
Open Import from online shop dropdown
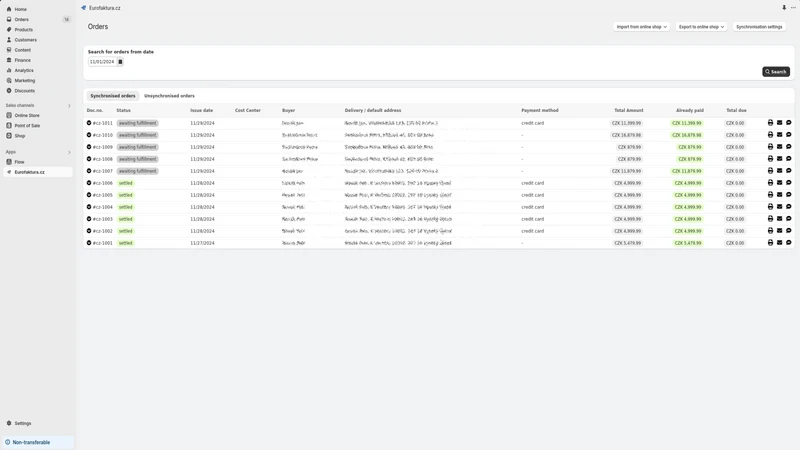[641, 27]
